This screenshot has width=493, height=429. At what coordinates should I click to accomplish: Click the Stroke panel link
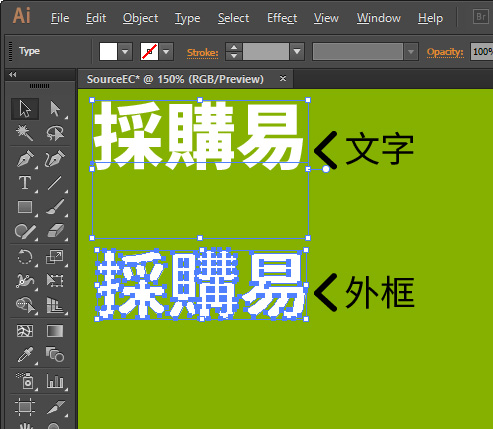coord(203,53)
